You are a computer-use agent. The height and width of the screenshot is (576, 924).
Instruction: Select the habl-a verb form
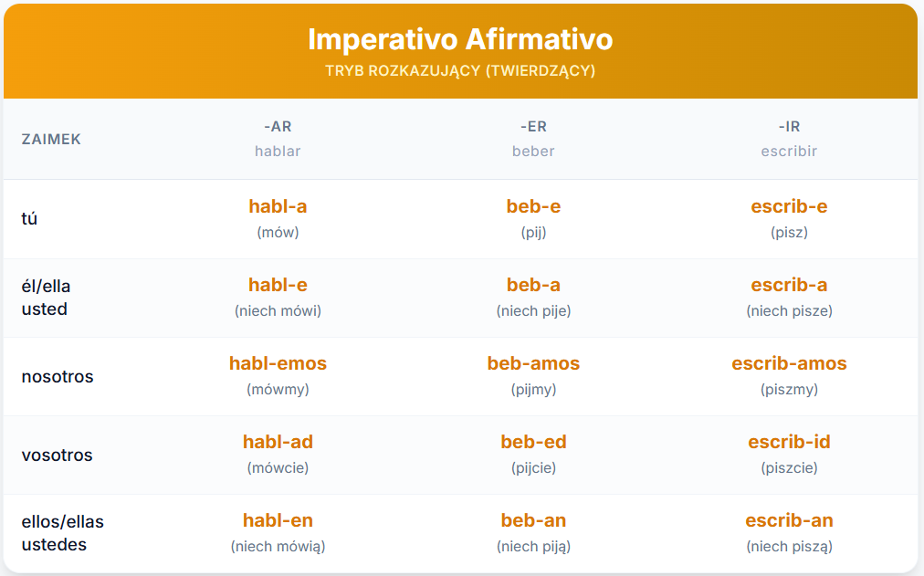(x=278, y=206)
